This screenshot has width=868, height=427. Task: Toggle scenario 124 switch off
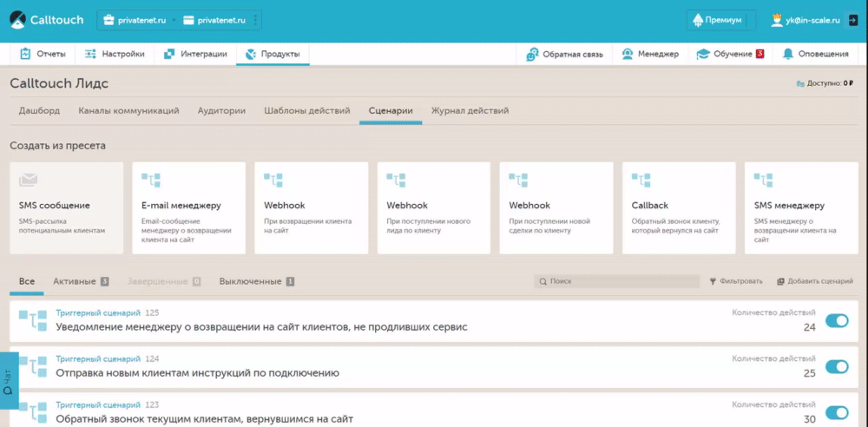click(x=837, y=366)
